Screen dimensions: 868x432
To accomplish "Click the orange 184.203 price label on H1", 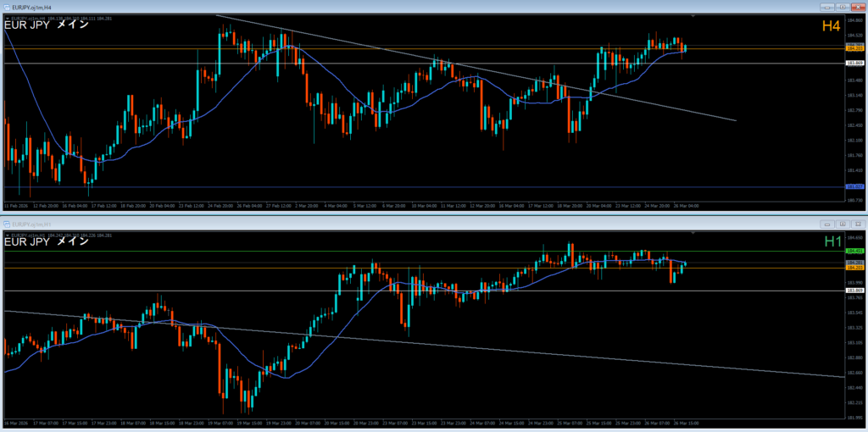I will (x=854, y=269).
